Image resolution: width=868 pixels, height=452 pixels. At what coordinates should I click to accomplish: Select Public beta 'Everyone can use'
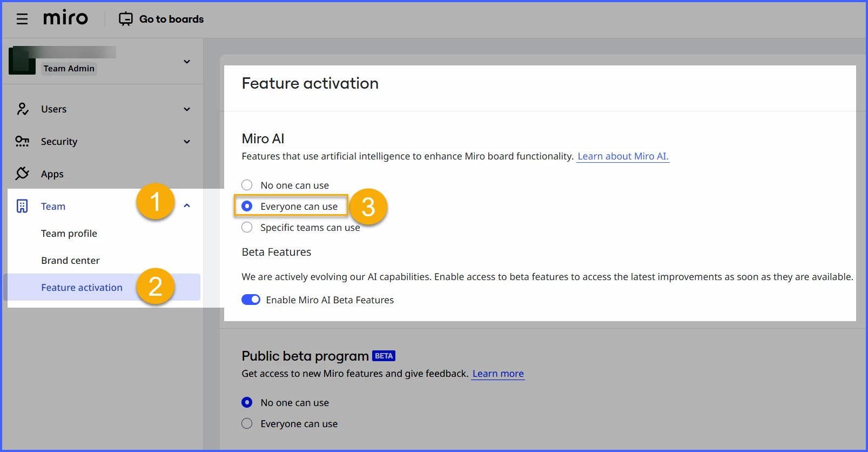click(x=247, y=423)
